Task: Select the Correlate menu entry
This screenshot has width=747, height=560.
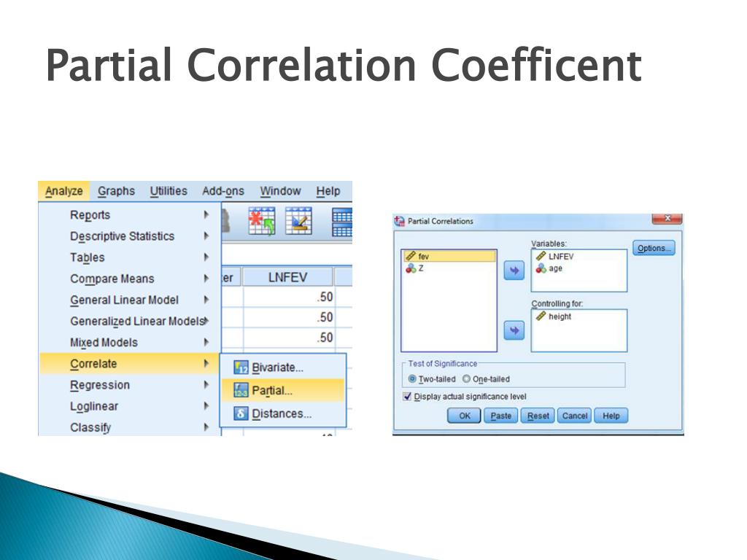Action: point(130,363)
